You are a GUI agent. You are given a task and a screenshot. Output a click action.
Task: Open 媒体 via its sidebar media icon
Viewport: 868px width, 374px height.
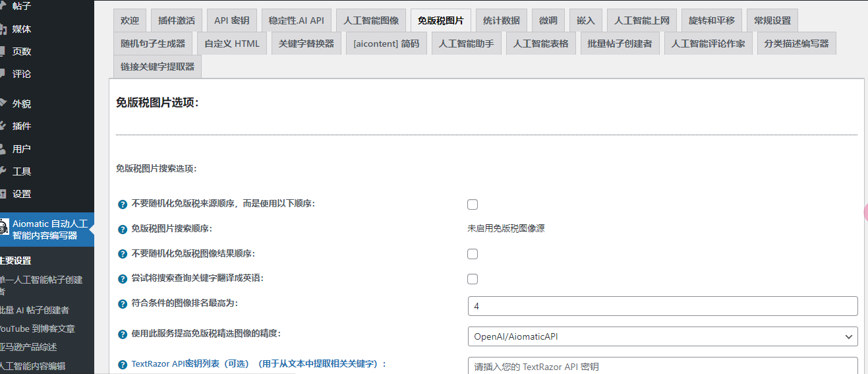click(x=3, y=29)
